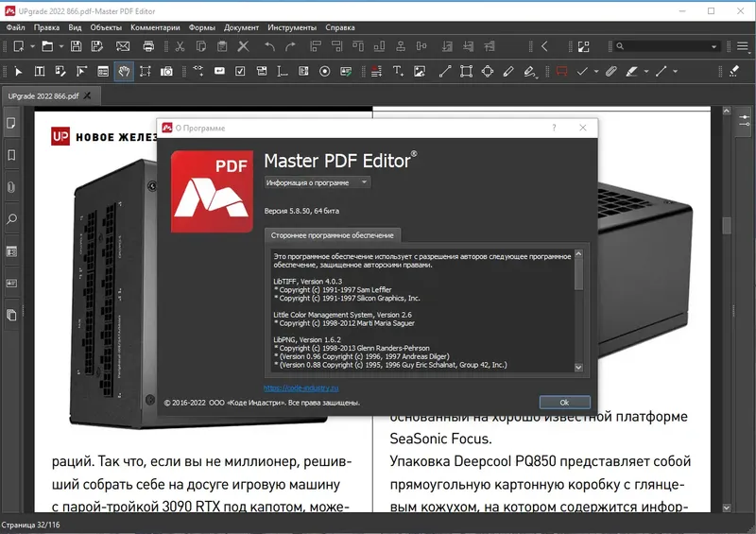Toggle the right properties panel icon
The image size is (756, 534).
click(745, 121)
